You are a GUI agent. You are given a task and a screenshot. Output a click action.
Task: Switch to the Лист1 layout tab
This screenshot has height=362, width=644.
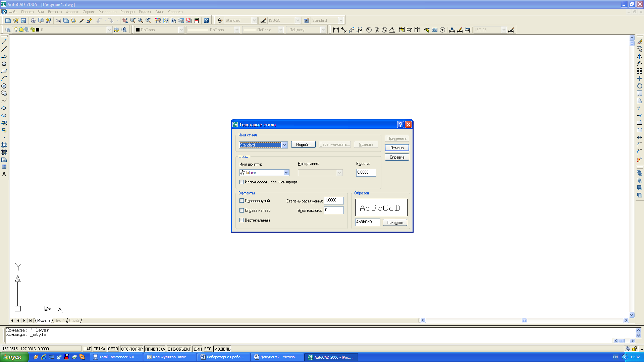59,320
